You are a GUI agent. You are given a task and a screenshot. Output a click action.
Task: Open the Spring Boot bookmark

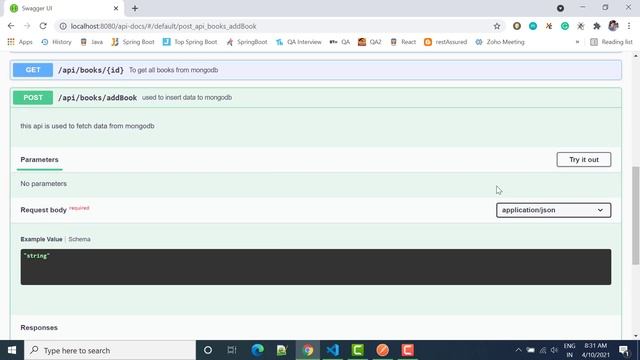[x=133, y=42]
